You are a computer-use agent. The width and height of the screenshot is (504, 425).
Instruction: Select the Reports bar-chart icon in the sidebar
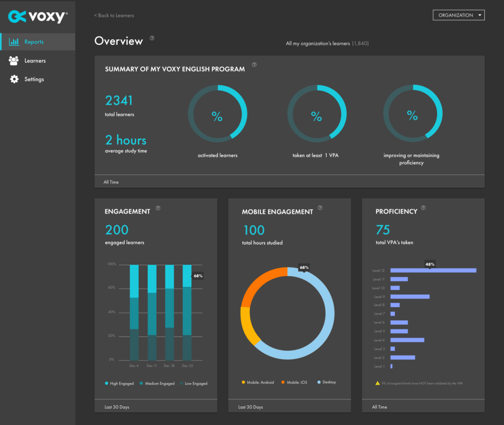pos(15,41)
